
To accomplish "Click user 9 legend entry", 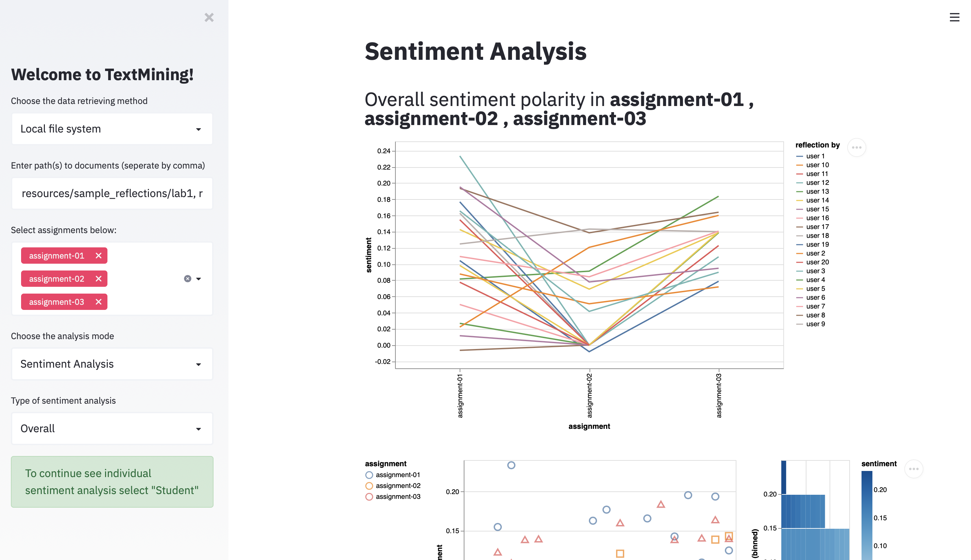I will (811, 324).
